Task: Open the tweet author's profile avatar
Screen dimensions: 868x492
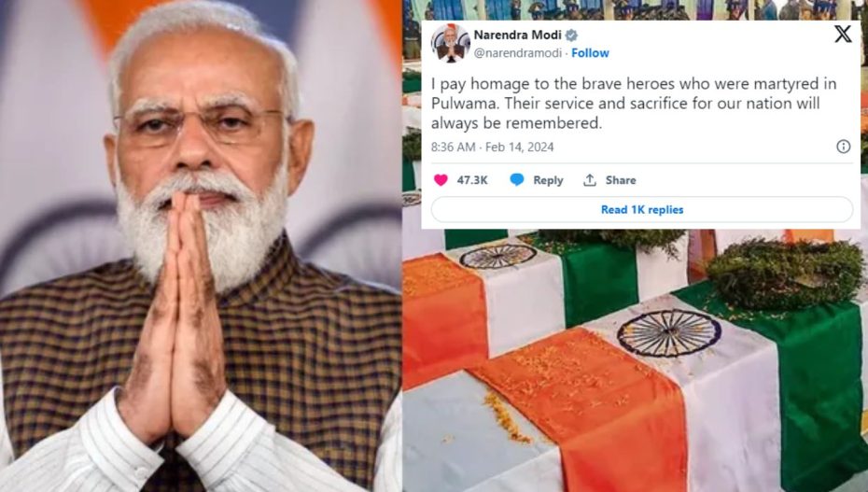Action: pyautogui.click(x=450, y=44)
